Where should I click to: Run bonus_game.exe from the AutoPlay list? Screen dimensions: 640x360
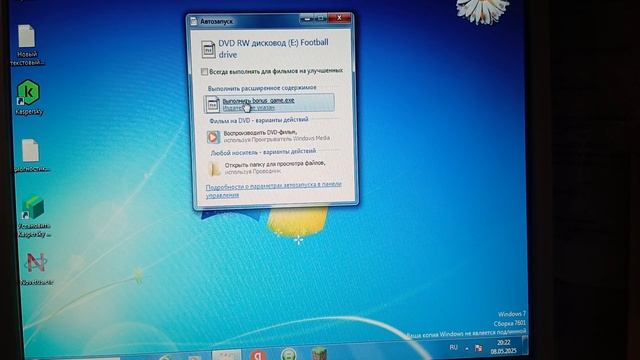tap(269, 103)
